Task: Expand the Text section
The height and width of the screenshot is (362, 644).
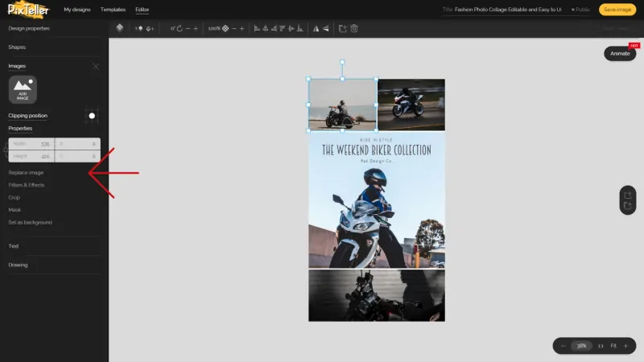Action: coord(14,246)
